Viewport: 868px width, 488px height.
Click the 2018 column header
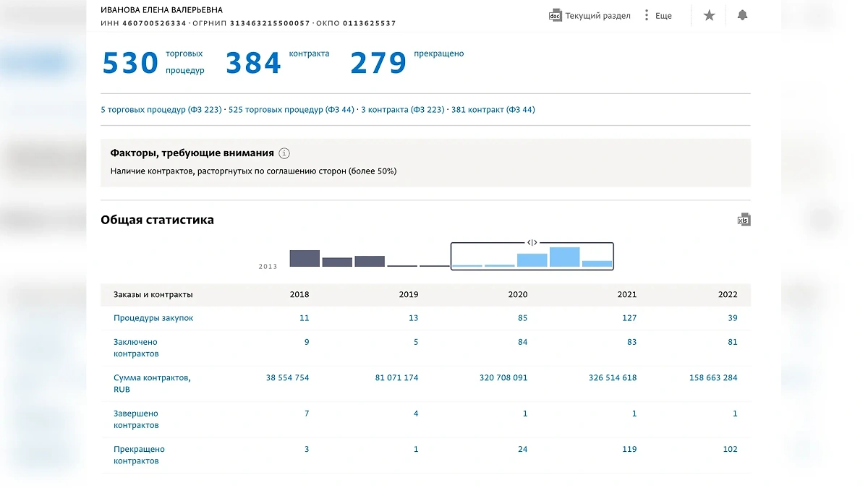tap(299, 295)
